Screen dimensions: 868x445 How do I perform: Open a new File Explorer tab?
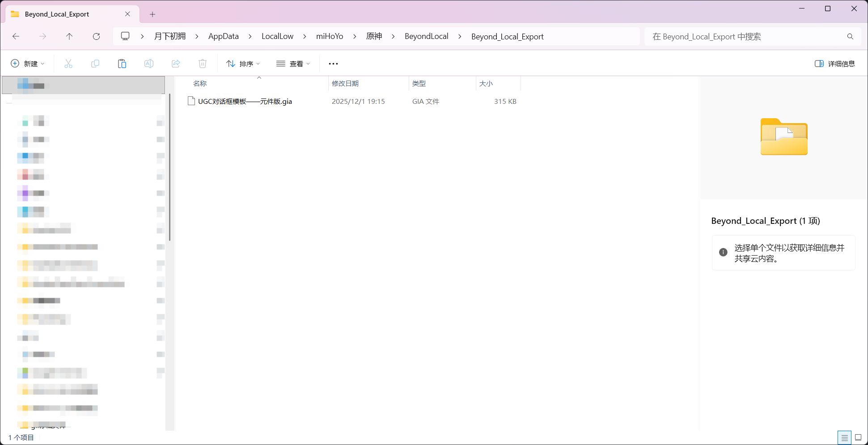click(152, 14)
